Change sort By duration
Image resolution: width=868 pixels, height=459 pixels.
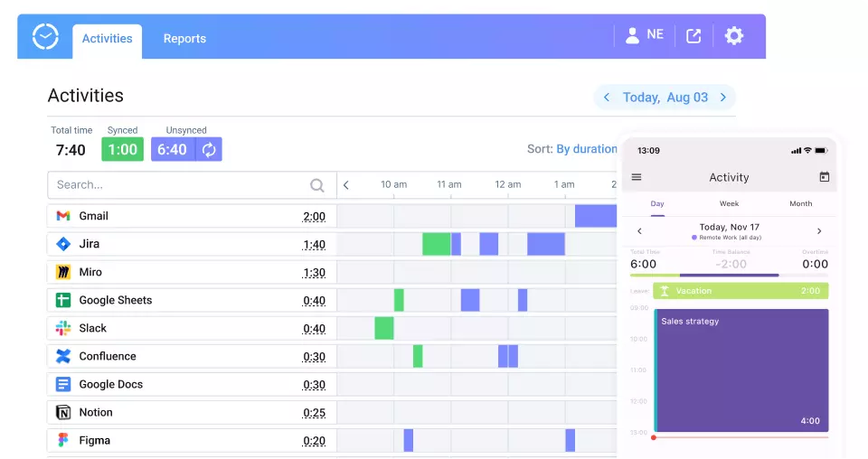[586, 149]
